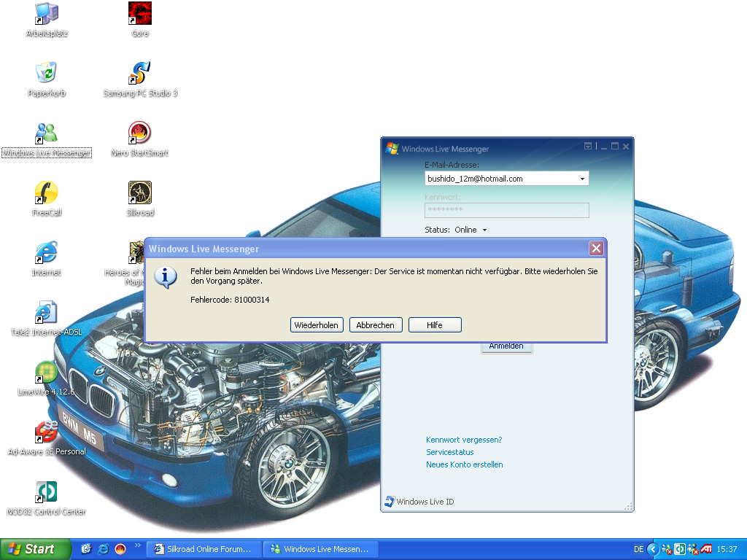Click the Silkroad game desktop icon

click(x=139, y=192)
